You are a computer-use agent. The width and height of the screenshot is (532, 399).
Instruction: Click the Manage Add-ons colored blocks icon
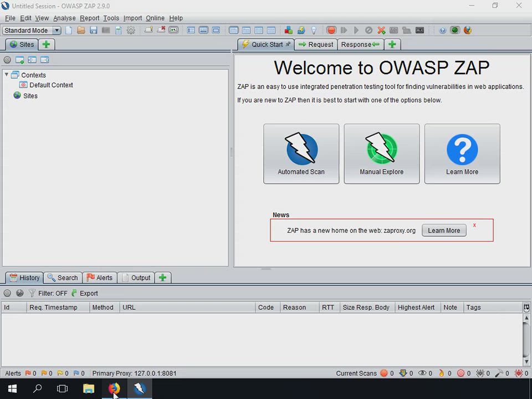[x=288, y=30]
